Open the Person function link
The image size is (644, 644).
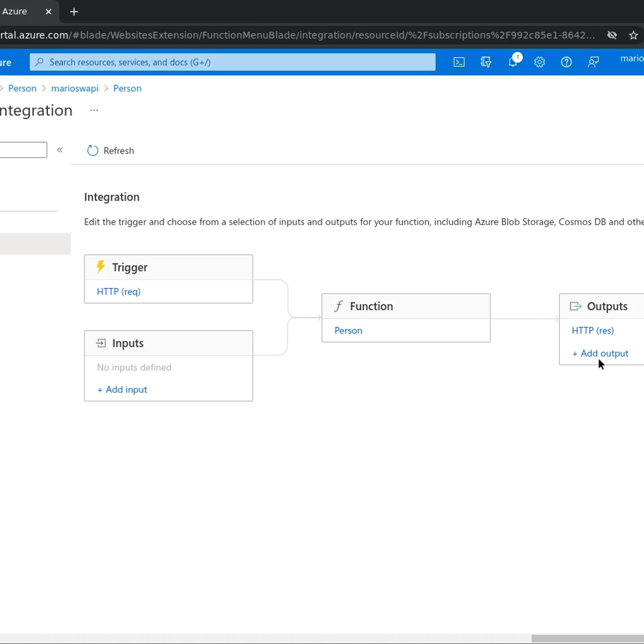coord(348,331)
